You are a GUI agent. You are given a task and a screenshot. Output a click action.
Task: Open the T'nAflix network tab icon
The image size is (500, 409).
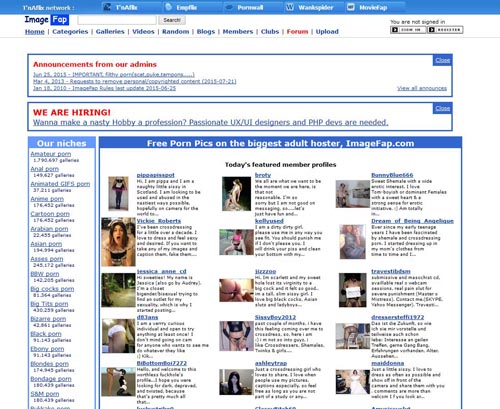[107, 7]
